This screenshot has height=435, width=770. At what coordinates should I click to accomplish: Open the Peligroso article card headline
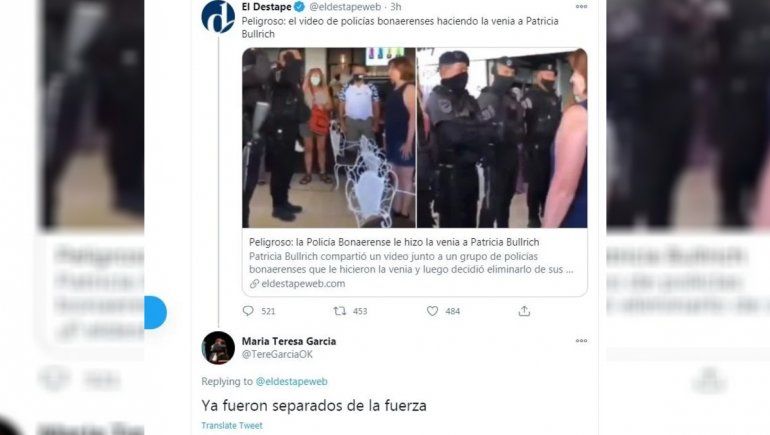[394, 242]
